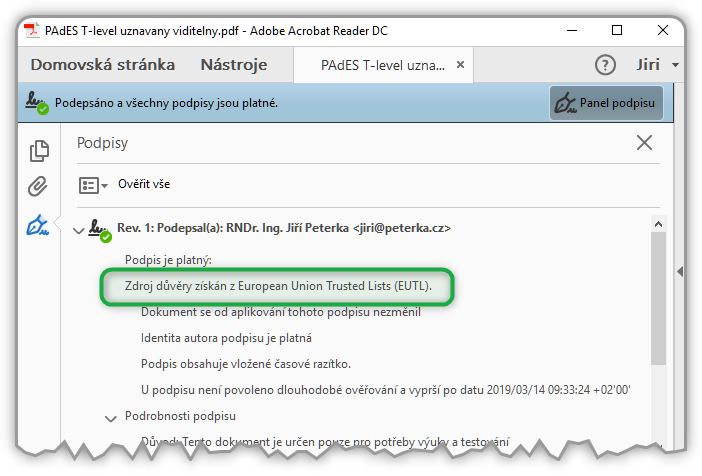The image size is (702, 476).
Task: Open the Jiri account dropdown
Action: pos(657,65)
